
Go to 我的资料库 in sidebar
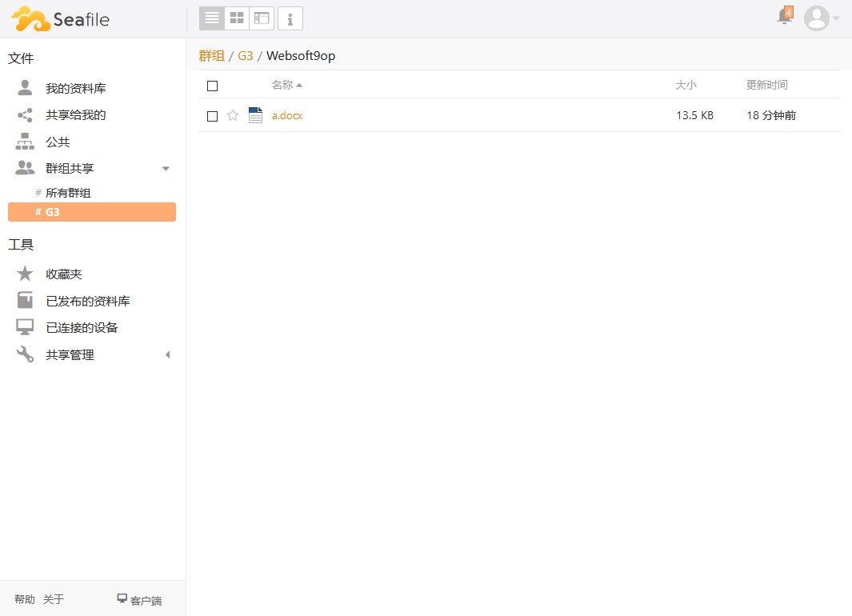(x=75, y=88)
